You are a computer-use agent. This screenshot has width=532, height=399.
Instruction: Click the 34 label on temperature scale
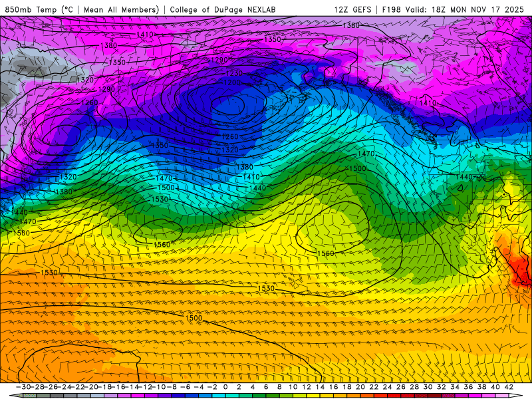[455, 387]
